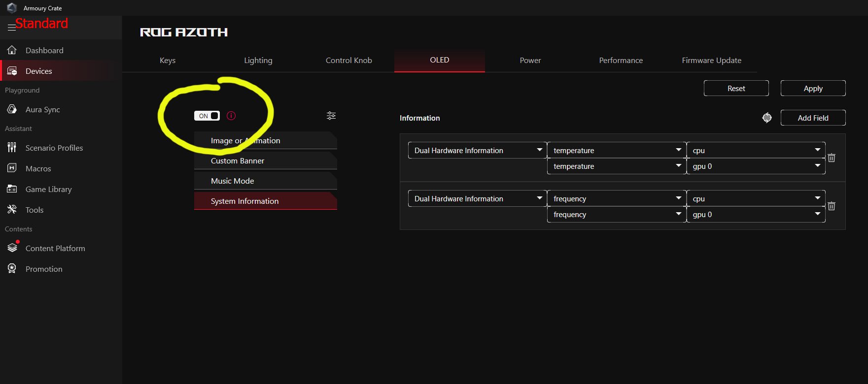The height and width of the screenshot is (384, 868).
Task: Click the Apply button
Action: 813,88
